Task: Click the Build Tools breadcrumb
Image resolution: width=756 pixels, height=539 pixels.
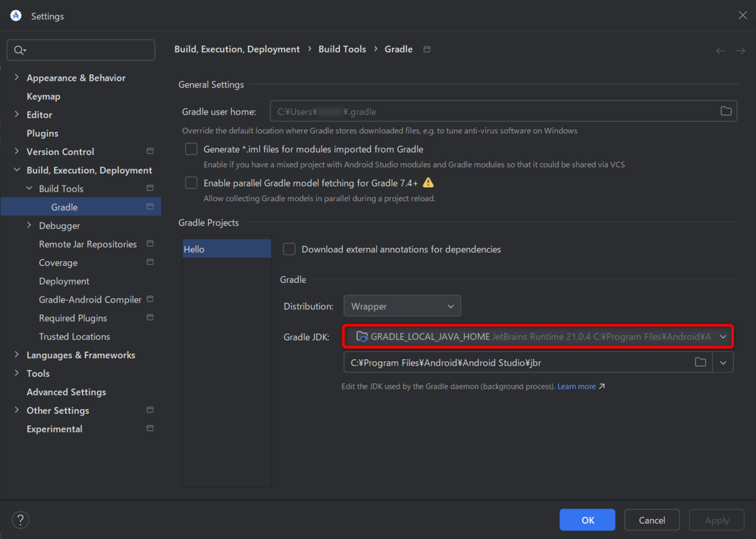Action: (x=342, y=49)
